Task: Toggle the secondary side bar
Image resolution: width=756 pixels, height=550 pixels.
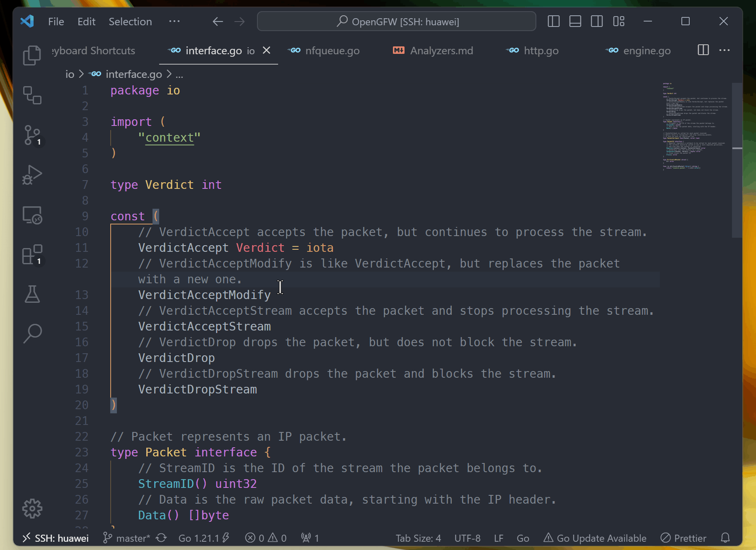Action: click(x=596, y=22)
